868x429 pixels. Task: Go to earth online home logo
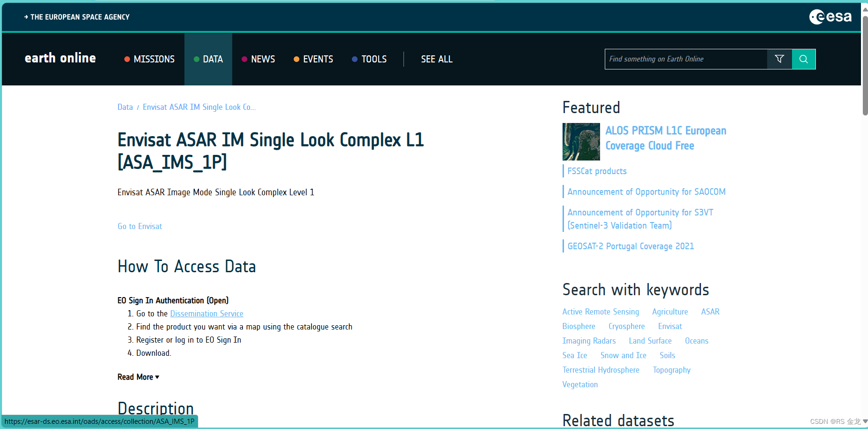[61, 58]
